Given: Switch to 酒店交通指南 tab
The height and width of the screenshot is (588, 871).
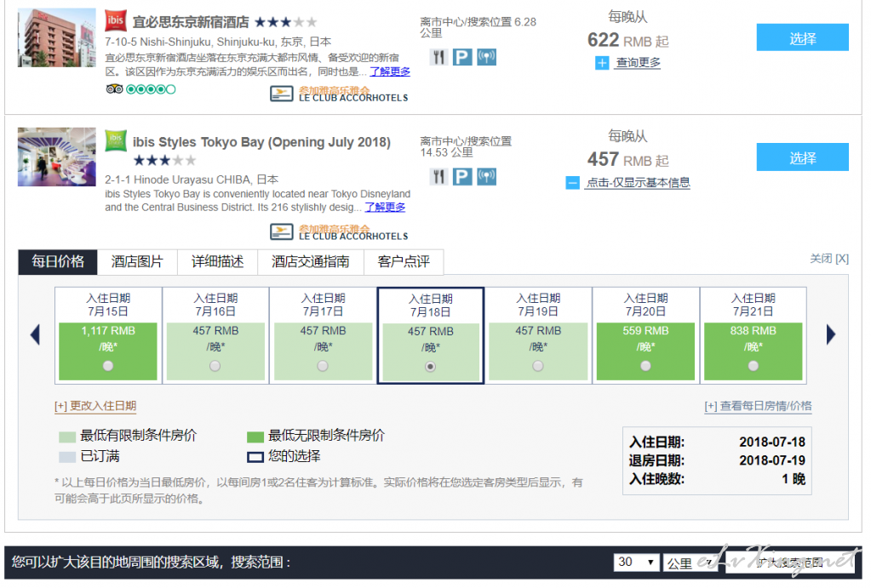Looking at the screenshot, I should coord(311,261).
